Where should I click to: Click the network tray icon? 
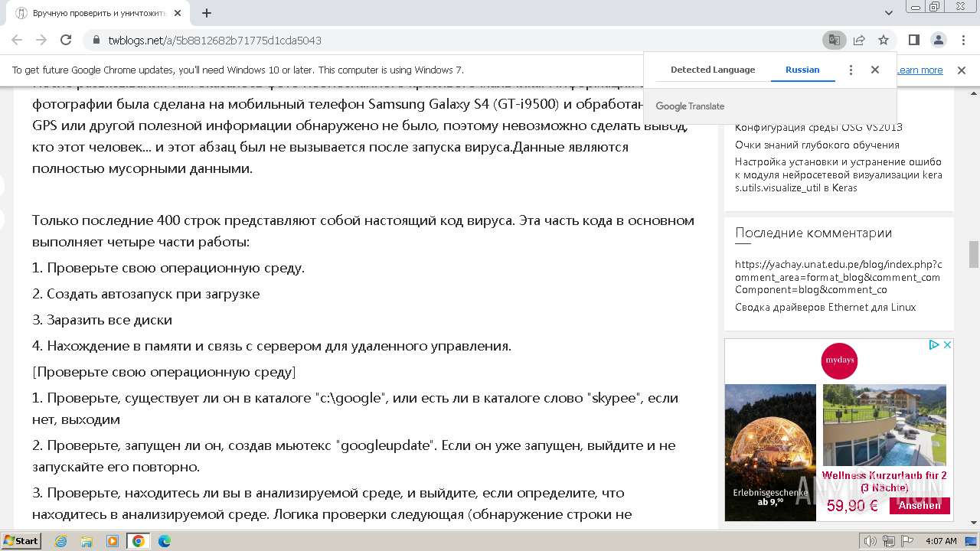click(889, 541)
